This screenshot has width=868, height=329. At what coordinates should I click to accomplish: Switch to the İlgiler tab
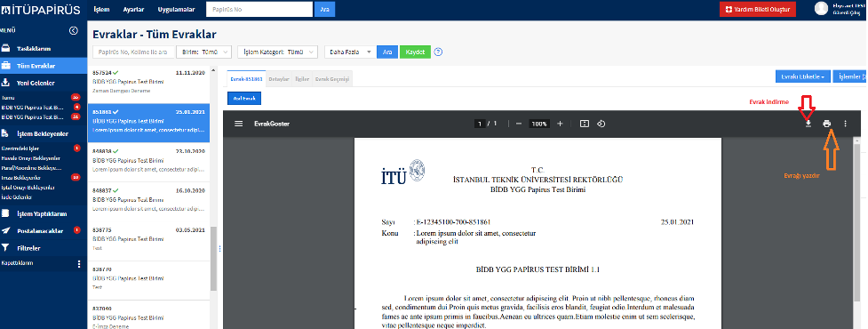302,79
